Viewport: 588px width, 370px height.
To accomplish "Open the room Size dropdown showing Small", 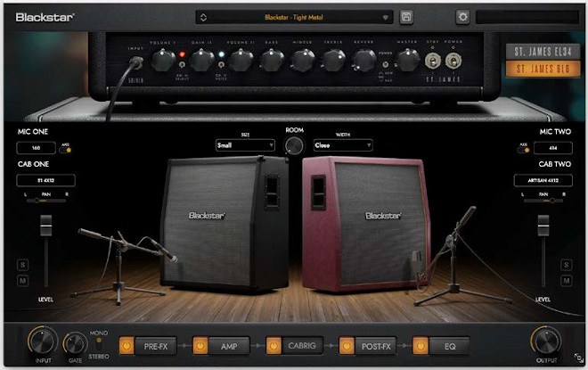I will 244,144.
